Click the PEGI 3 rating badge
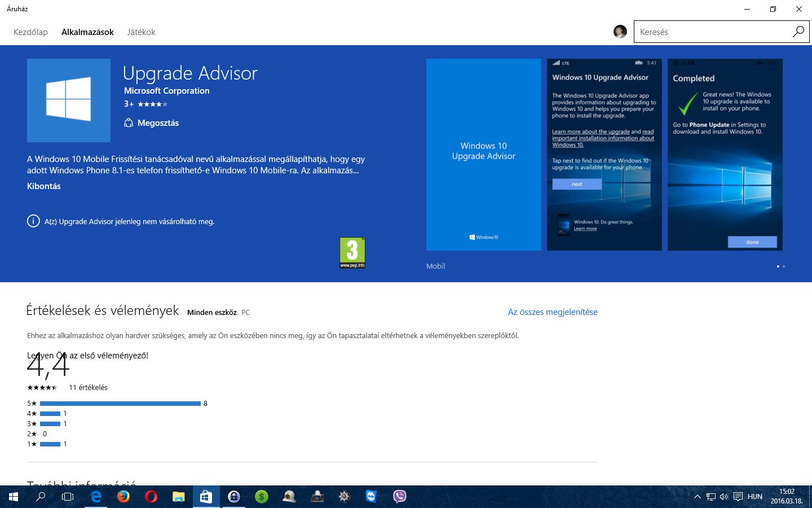 (x=352, y=253)
